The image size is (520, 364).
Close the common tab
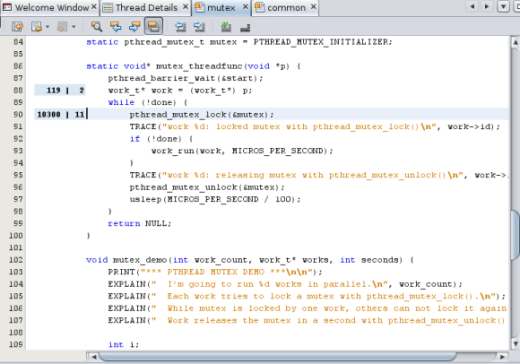point(313,7)
